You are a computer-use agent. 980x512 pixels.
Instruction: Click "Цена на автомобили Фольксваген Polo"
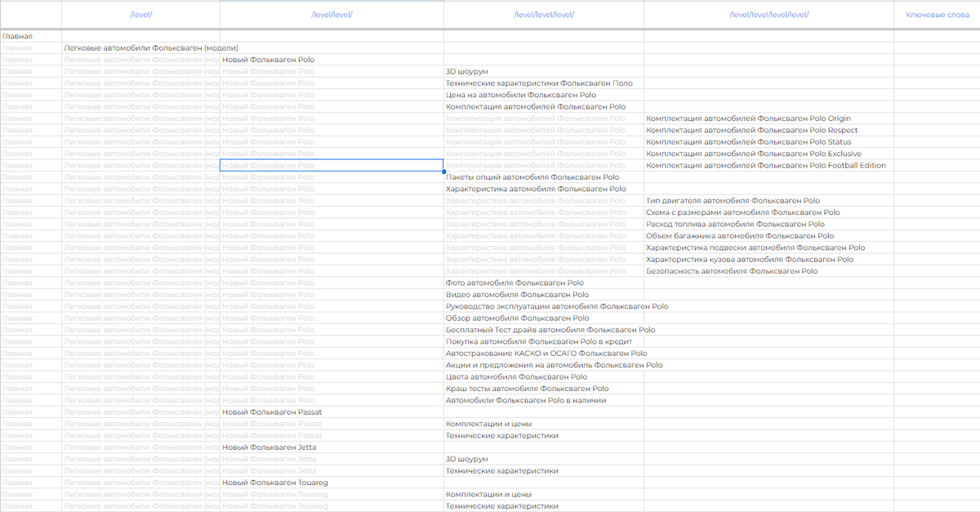[x=544, y=95]
